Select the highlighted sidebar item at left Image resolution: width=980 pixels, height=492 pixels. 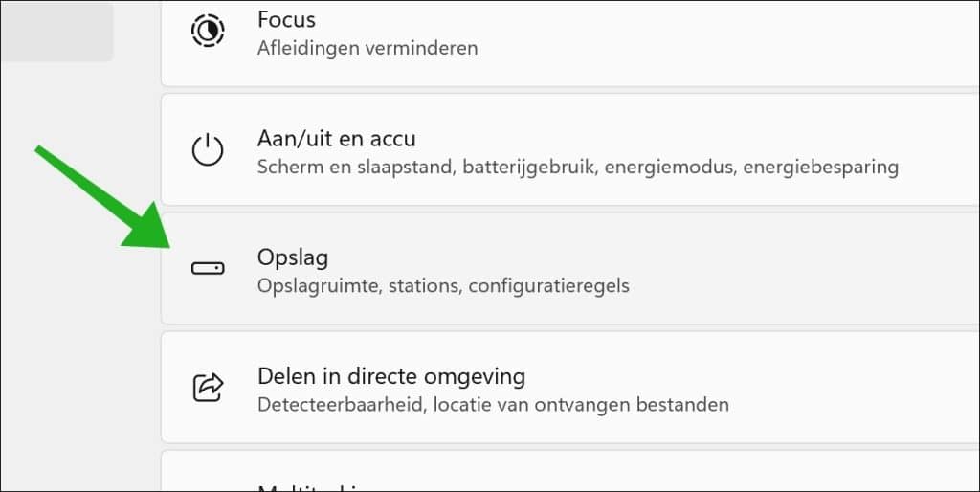(x=56, y=31)
